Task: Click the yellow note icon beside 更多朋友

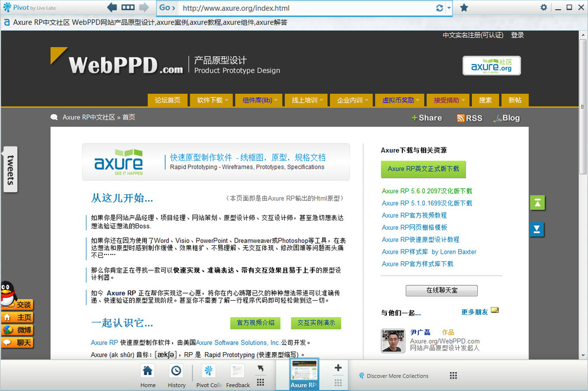Action: point(495,310)
